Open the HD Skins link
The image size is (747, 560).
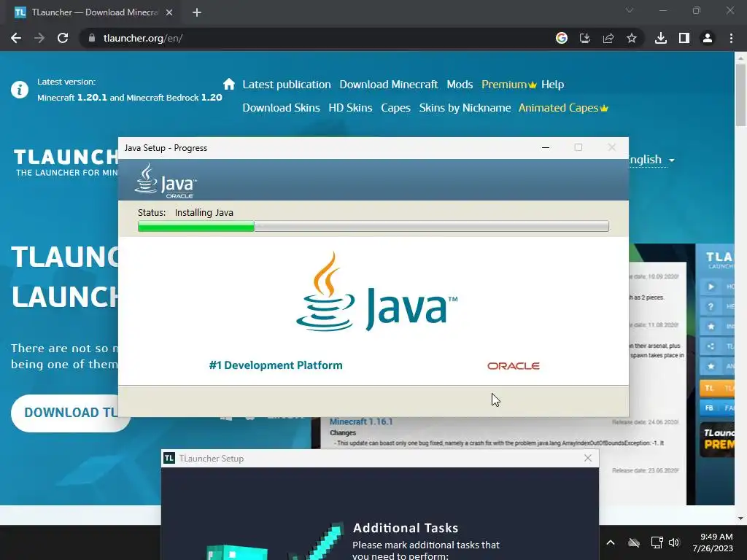pyautogui.click(x=350, y=108)
